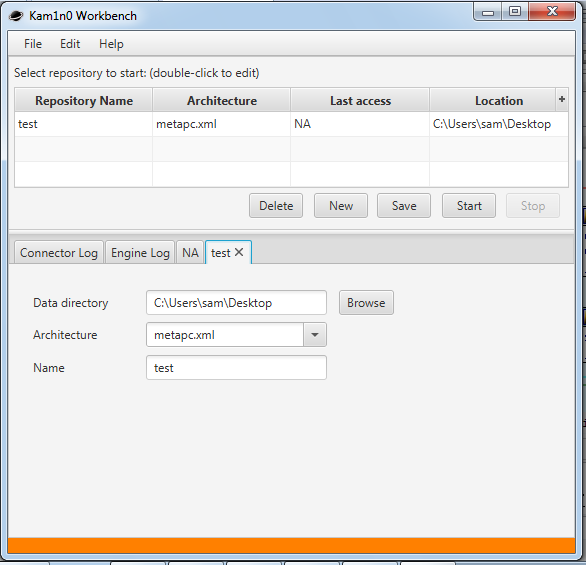Screen dimensions: 586x565
Task: Click the Name input field
Action: (236, 368)
